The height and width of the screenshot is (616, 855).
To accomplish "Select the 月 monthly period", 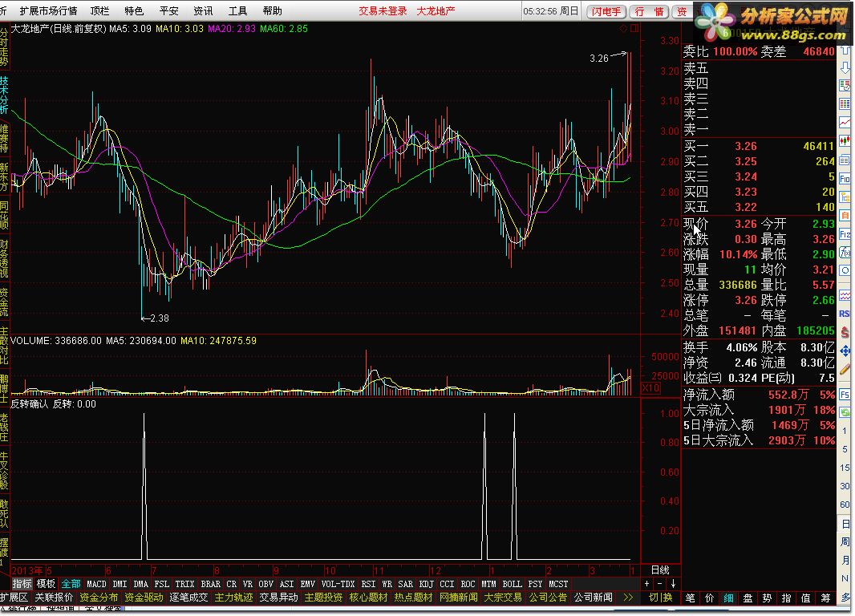I will [845, 560].
